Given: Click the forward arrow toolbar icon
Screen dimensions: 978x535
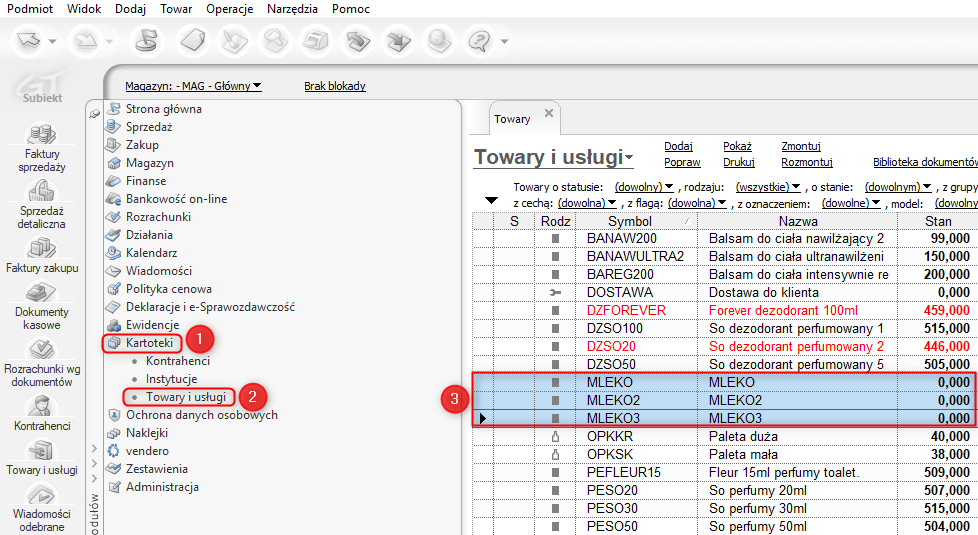Looking at the screenshot, I should [85, 41].
